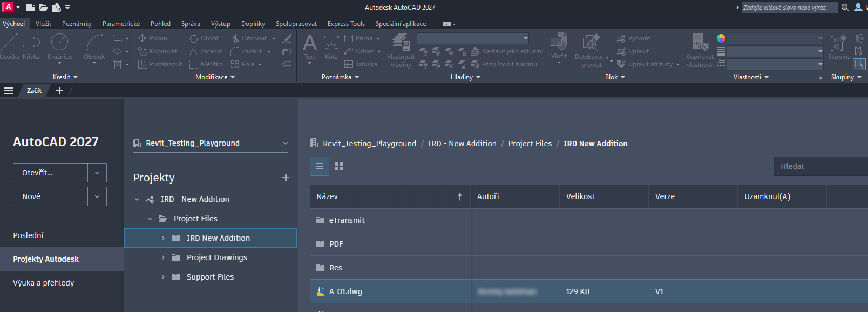Click the Vložit block insert tool
The width and height of the screenshot is (868, 312).
tap(559, 48)
